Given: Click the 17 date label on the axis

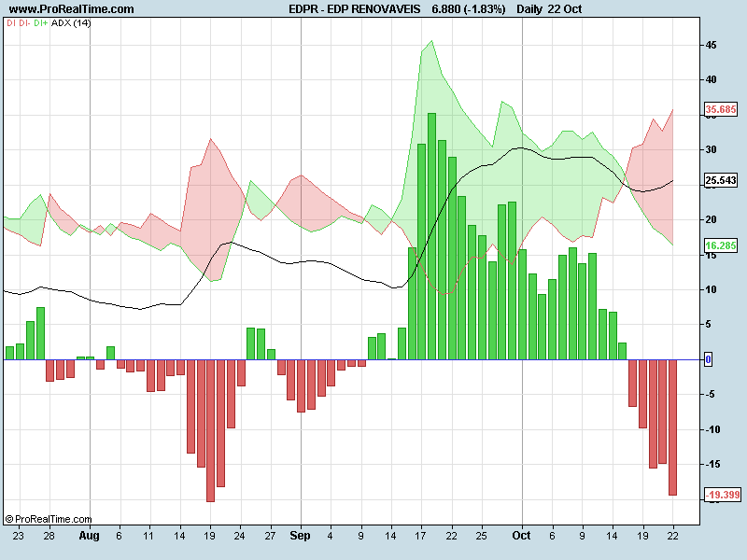Looking at the screenshot, I should [420, 536].
